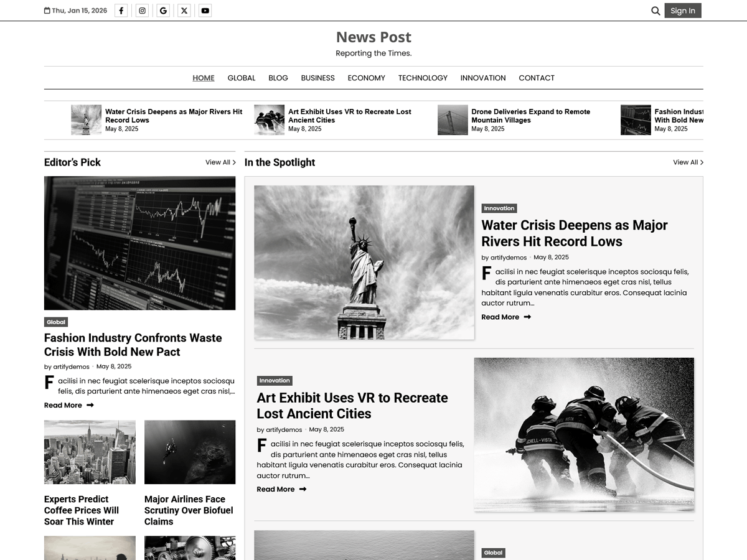Switch to the TECHNOLOGY menu item
This screenshot has height=560, width=747.
(x=423, y=78)
